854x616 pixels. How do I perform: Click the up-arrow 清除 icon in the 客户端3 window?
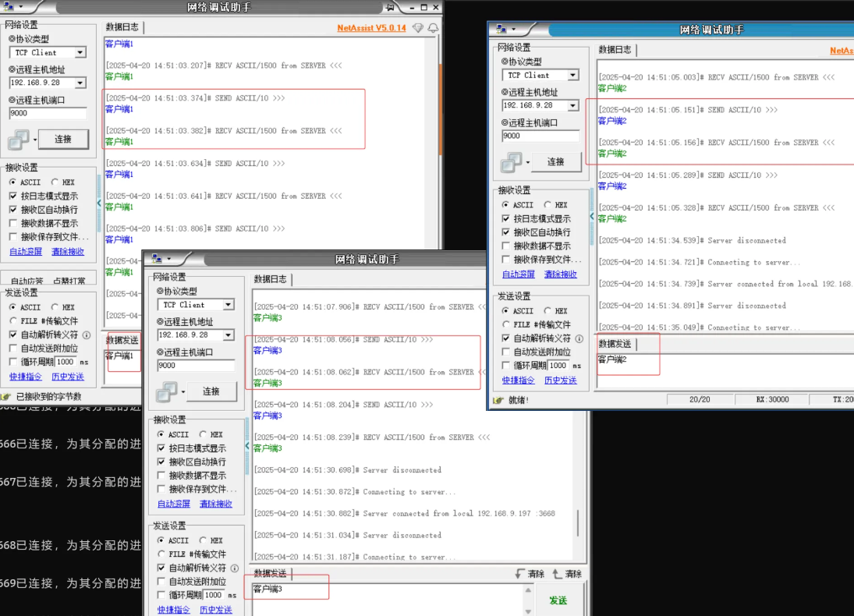pyautogui.click(x=557, y=574)
